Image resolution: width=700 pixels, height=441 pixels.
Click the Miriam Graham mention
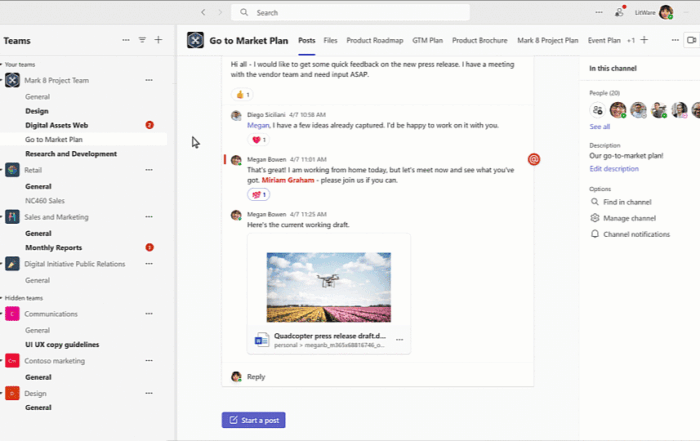tap(288, 180)
